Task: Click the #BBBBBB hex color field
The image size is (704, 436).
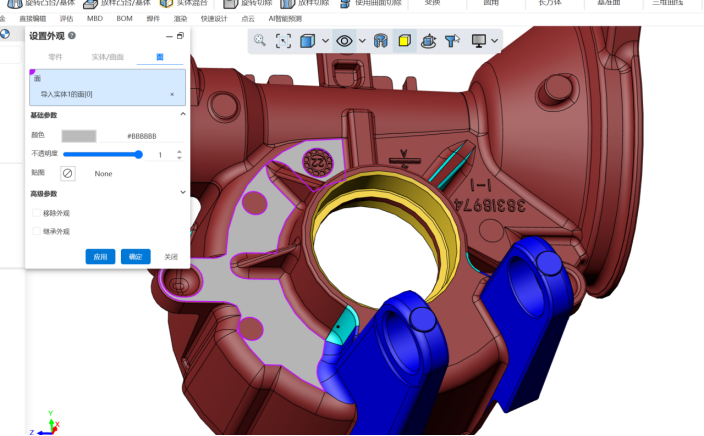Action: (141, 136)
